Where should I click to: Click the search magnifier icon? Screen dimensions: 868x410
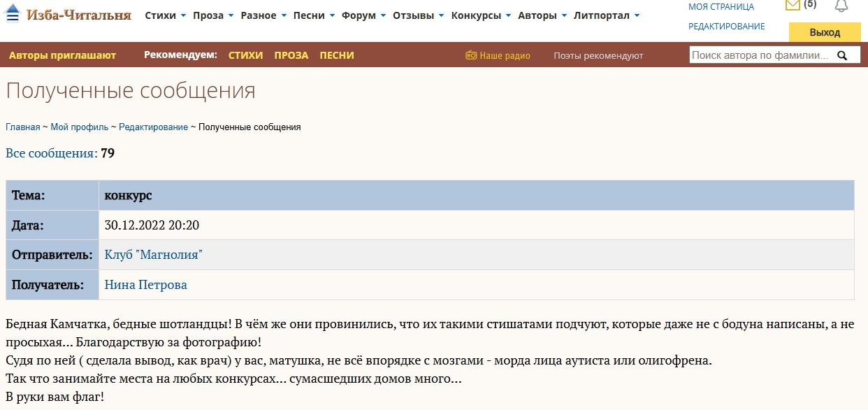[842, 55]
